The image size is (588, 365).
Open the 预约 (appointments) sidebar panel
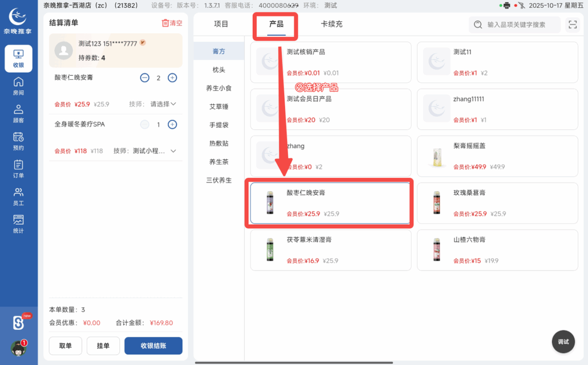17,141
